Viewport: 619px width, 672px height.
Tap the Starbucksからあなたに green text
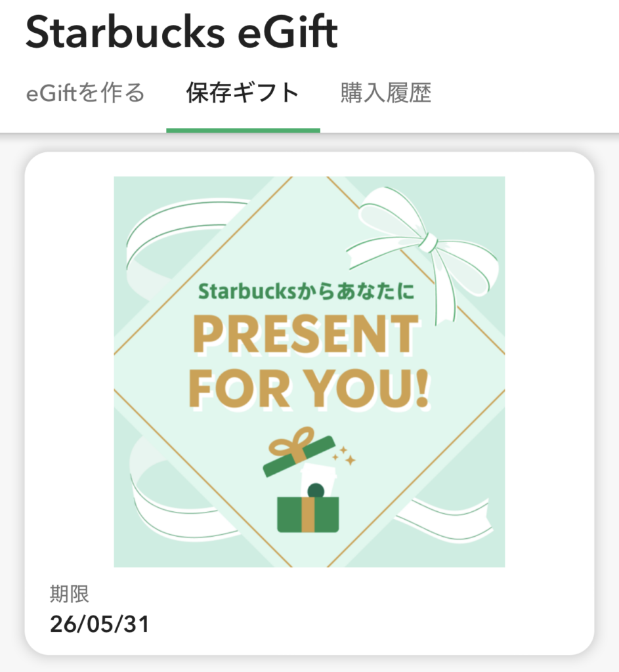307,292
